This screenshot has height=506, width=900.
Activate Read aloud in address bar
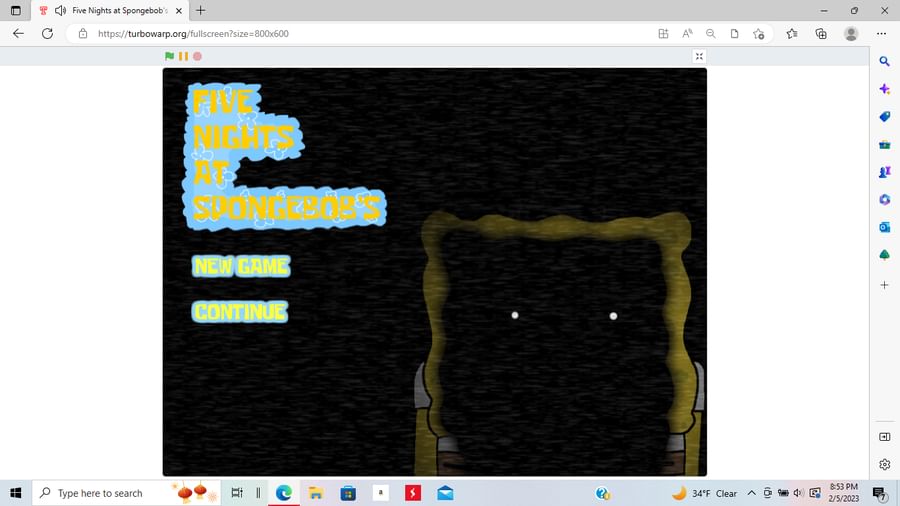[x=687, y=33]
